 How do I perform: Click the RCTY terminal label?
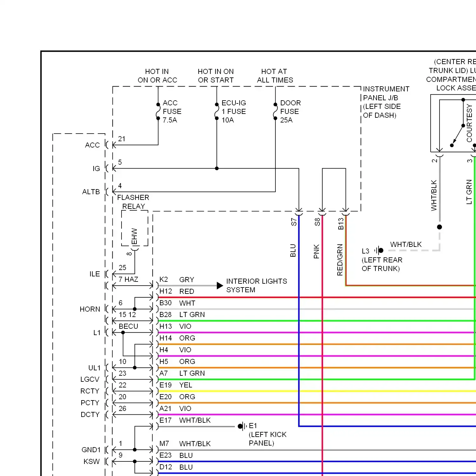(90, 391)
